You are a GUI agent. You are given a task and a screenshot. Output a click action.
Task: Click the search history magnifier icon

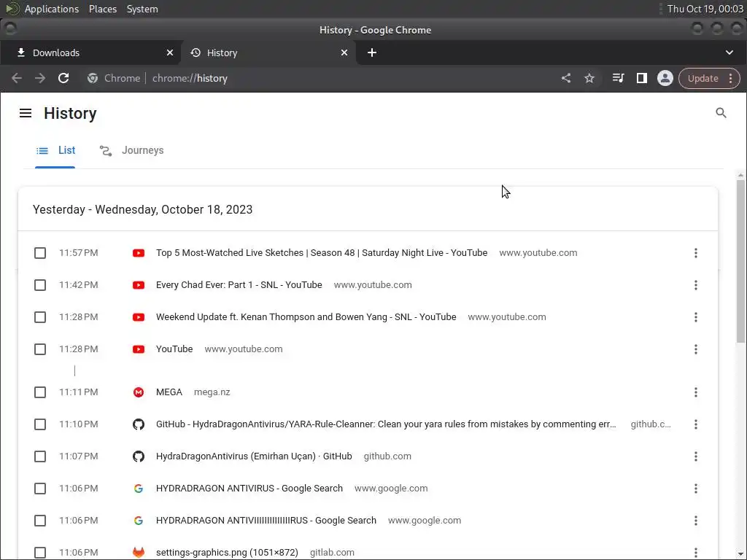tap(721, 113)
